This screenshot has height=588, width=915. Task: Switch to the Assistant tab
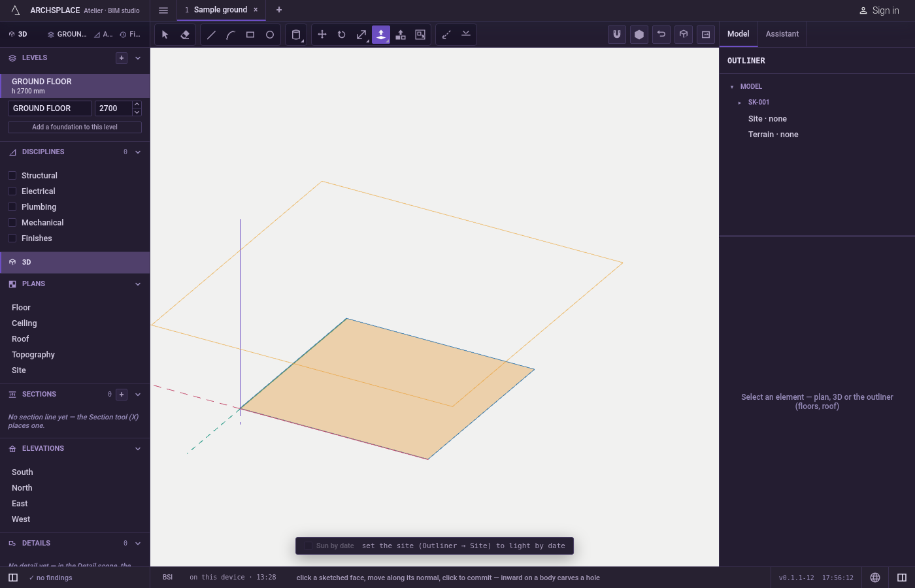(x=782, y=34)
